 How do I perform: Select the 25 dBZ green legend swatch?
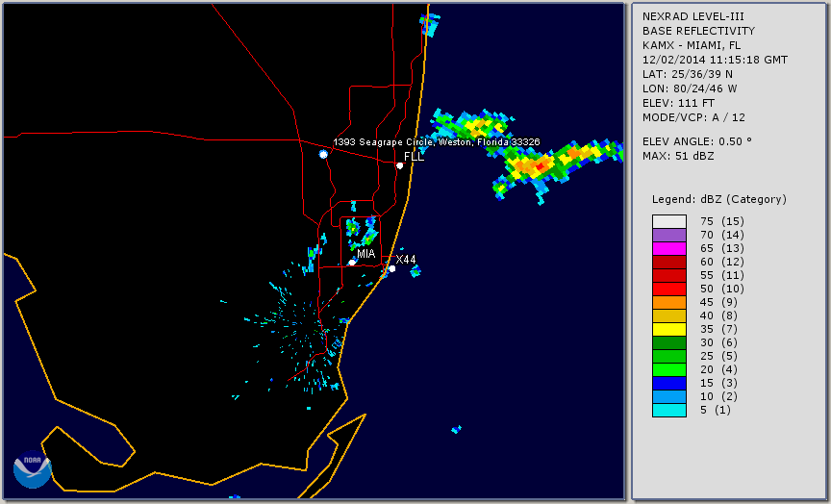(x=669, y=356)
